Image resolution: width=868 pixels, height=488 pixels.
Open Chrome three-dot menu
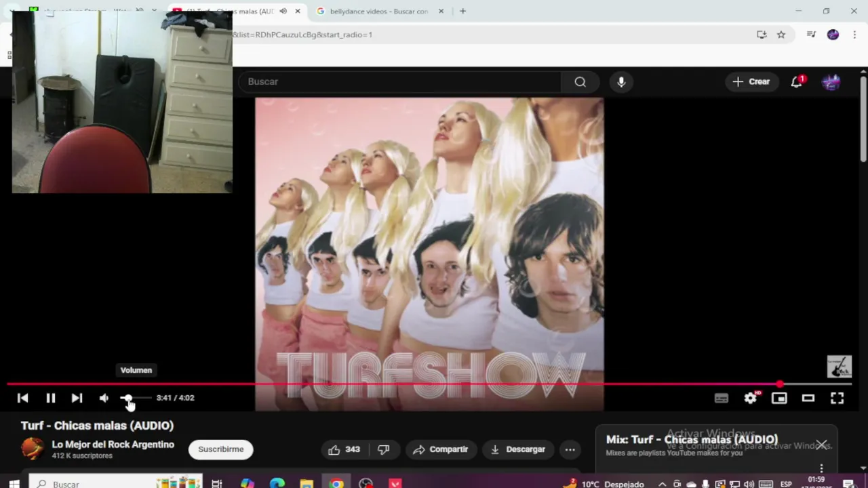click(854, 35)
